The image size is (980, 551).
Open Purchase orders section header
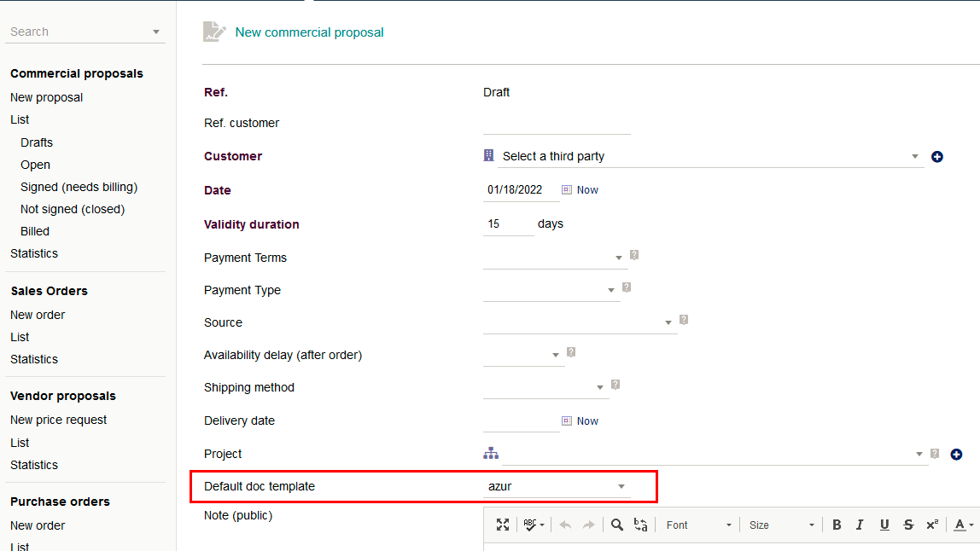[x=60, y=502]
